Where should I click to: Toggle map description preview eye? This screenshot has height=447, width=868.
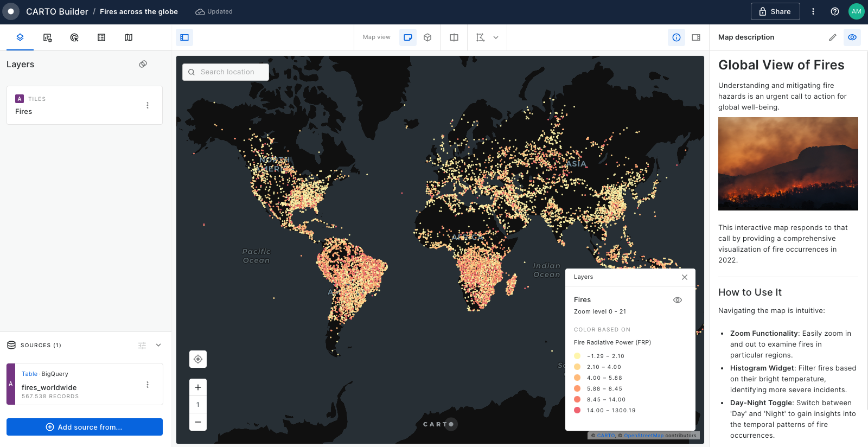point(852,37)
